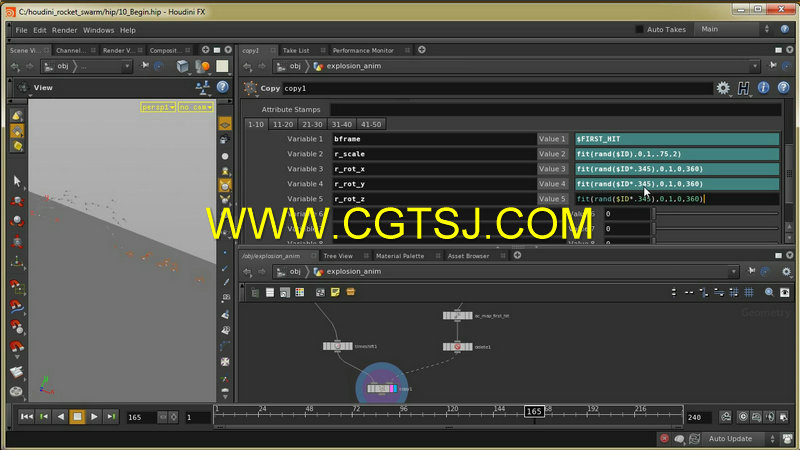Play animation in reverse
Image resolution: width=800 pixels, height=450 pixels.
60,417
